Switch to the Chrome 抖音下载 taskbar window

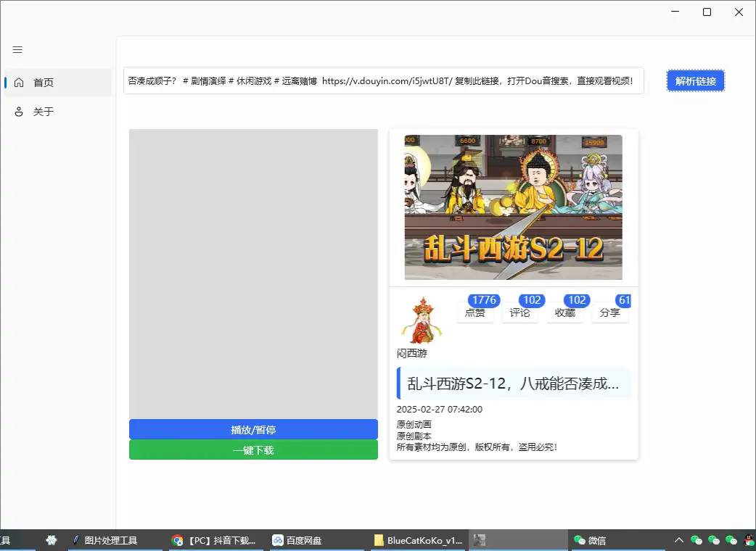click(213, 540)
